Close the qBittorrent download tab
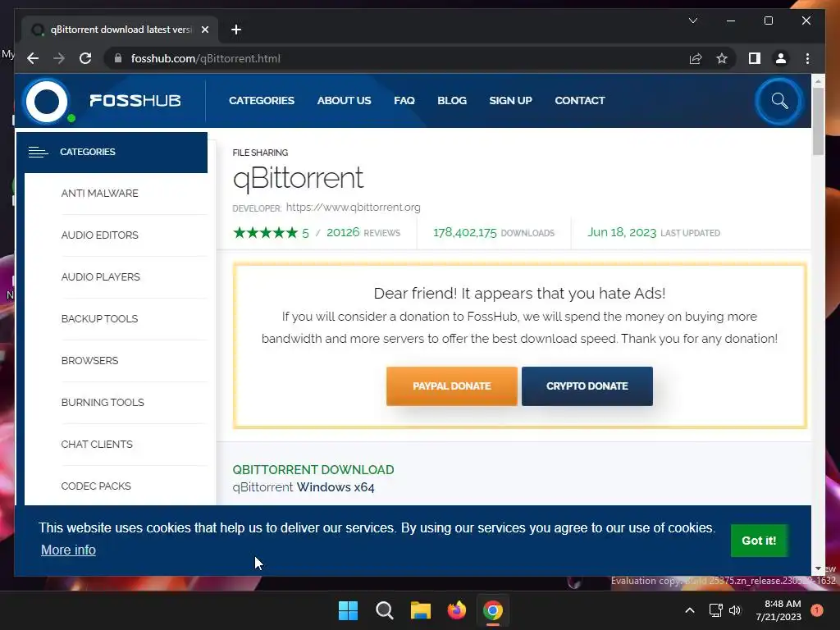The image size is (840, 630). [x=204, y=30]
